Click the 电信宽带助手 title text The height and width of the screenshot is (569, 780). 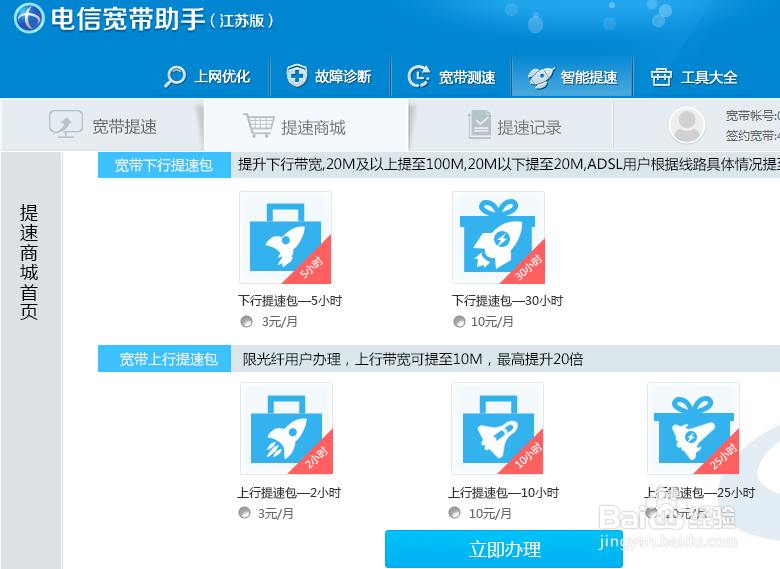128,19
